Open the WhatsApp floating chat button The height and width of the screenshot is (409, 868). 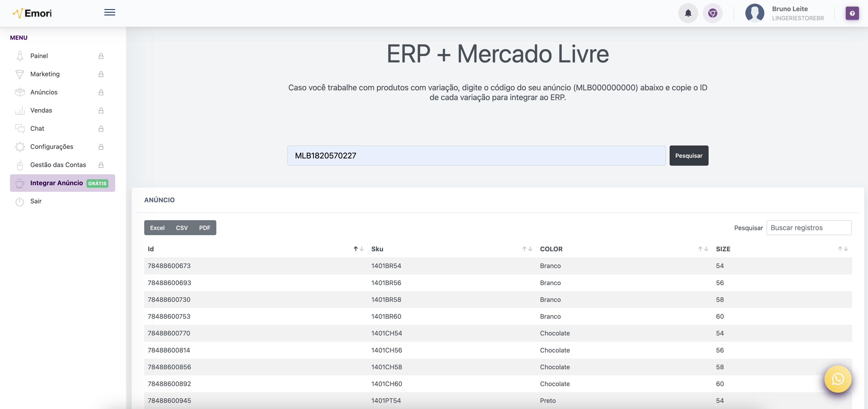838,379
